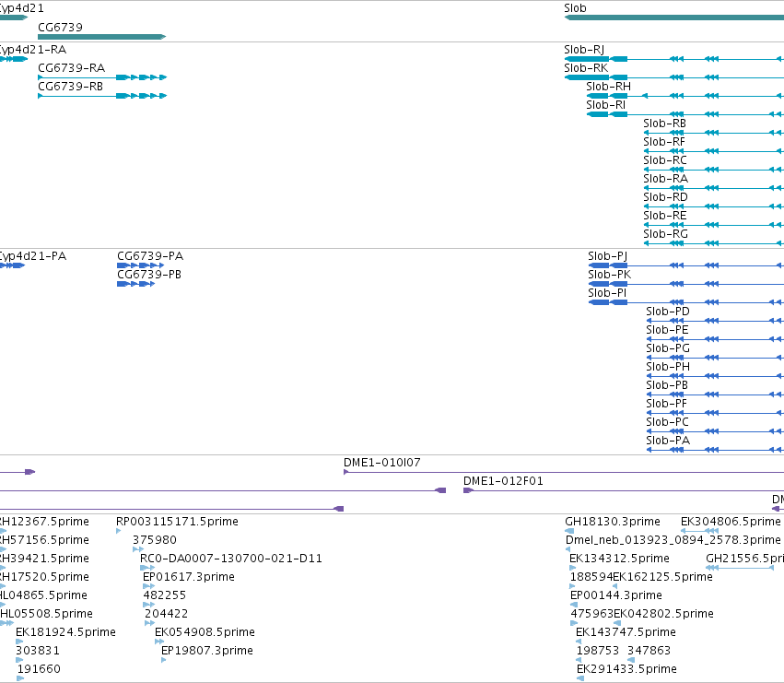Select transcript Slob-RI
This screenshot has height=683, width=784.
(685, 114)
